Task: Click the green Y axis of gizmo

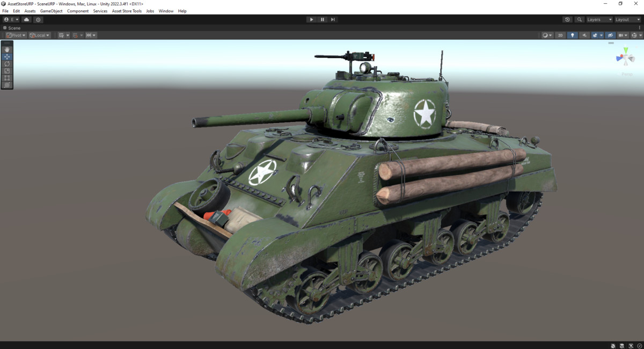Action: [626, 50]
